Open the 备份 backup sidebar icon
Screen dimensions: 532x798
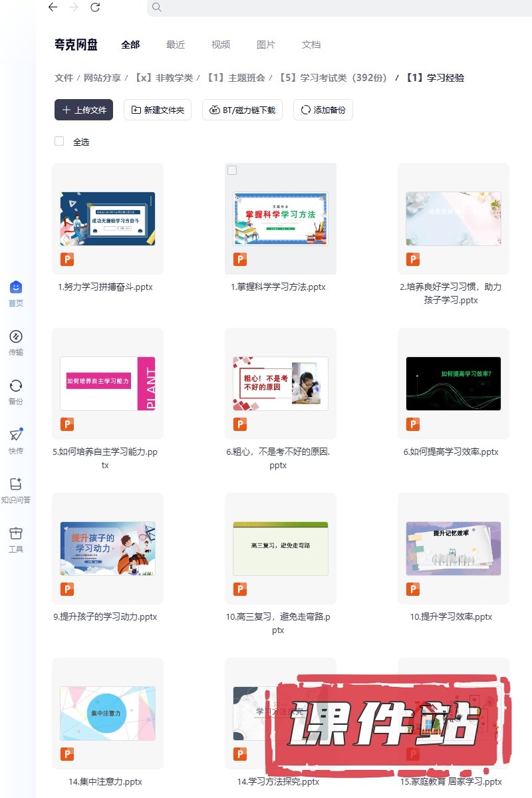(x=16, y=386)
